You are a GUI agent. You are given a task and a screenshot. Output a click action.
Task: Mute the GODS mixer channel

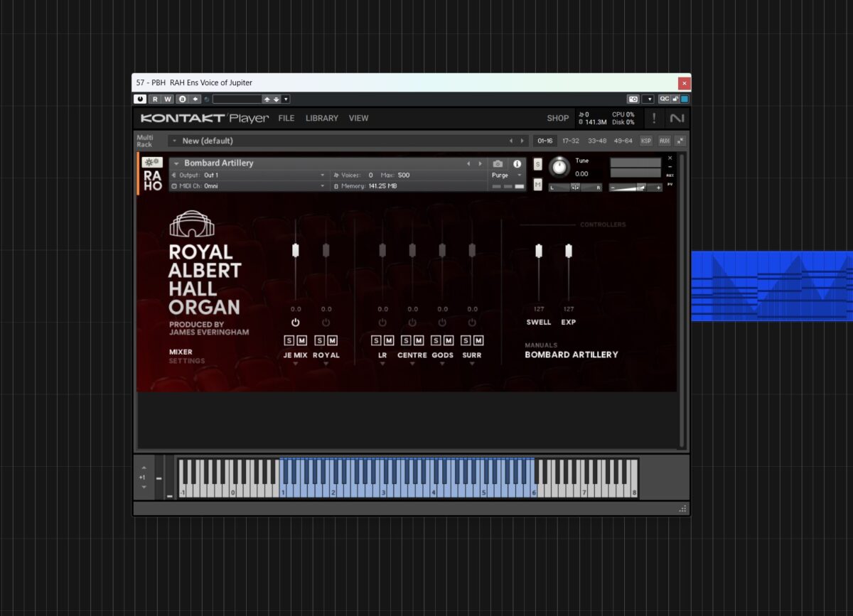pos(447,340)
